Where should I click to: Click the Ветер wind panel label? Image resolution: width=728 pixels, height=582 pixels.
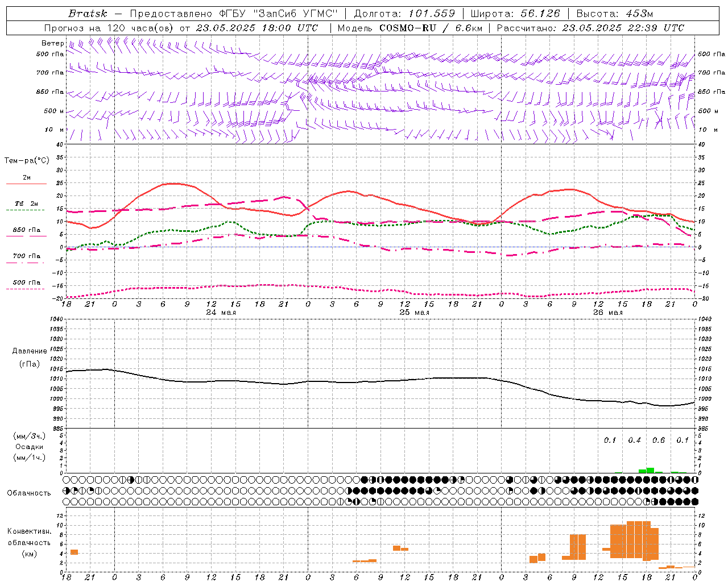tap(52, 43)
